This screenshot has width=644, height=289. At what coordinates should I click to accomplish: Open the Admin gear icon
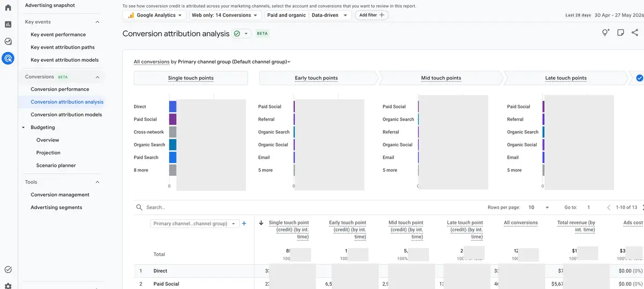point(8,286)
